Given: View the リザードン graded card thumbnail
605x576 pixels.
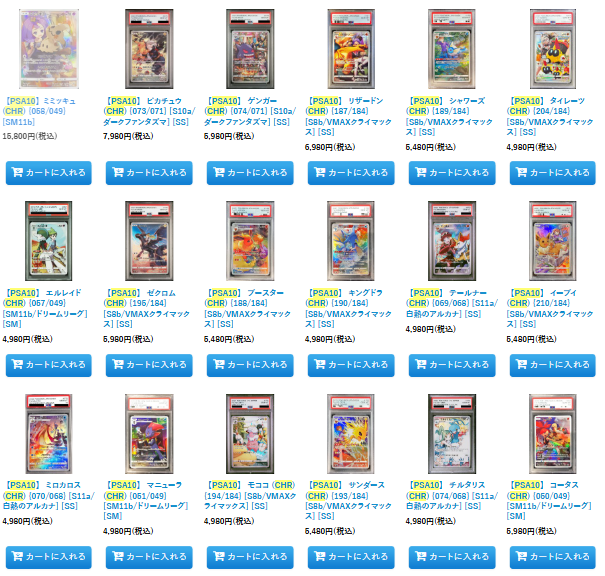Looking at the screenshot, I should 351,49.
